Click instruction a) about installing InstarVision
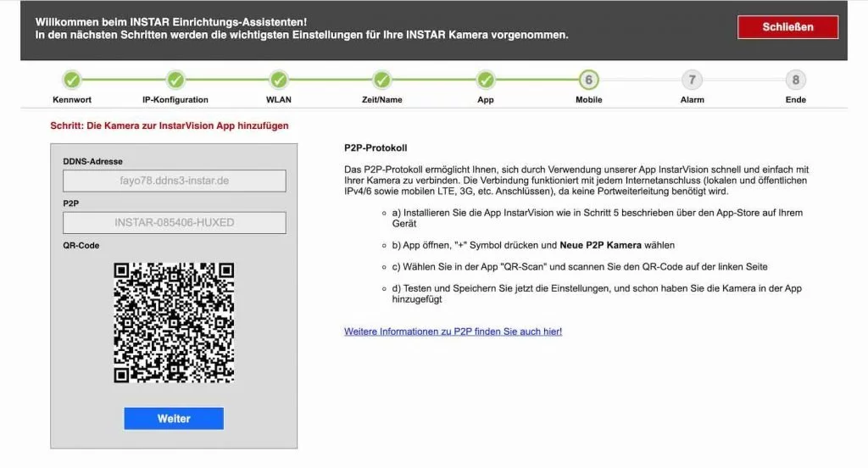The height and width of the screenshot is (468, 868). pyautogui.click(x=598, y=218)
